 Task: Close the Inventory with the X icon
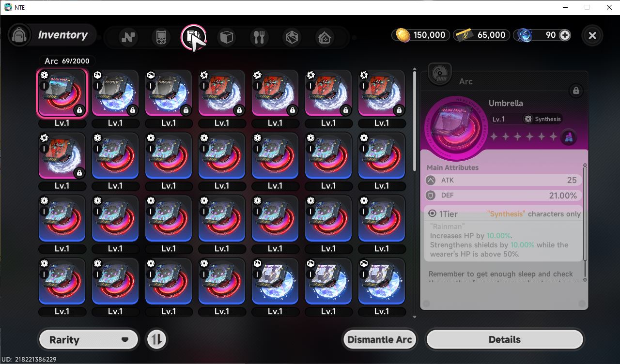point(592,35)
